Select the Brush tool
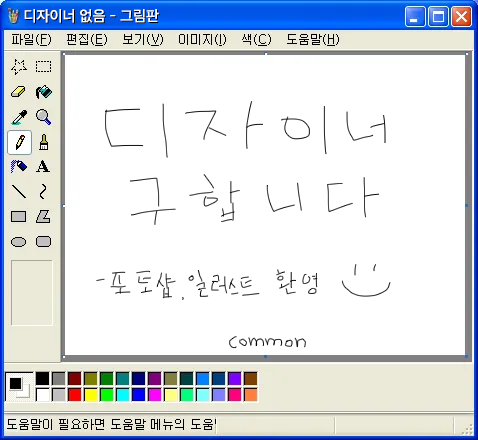This screenshot has width=478, height=440. click(x=44, y=142)
